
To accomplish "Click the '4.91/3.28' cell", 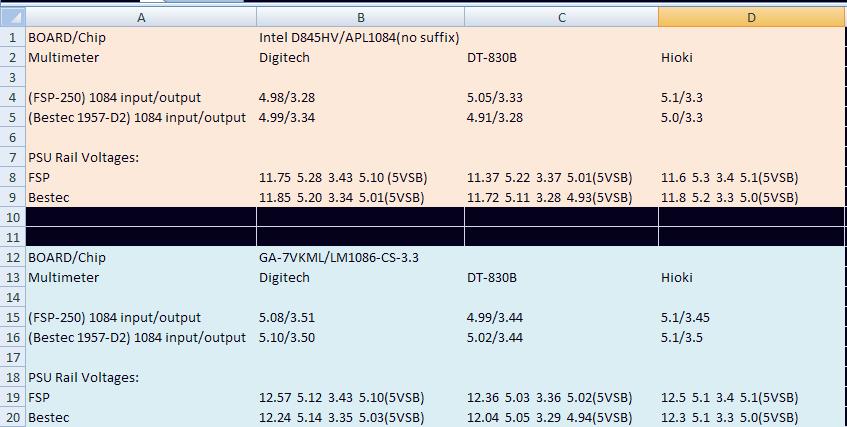I will pos(561,117).
